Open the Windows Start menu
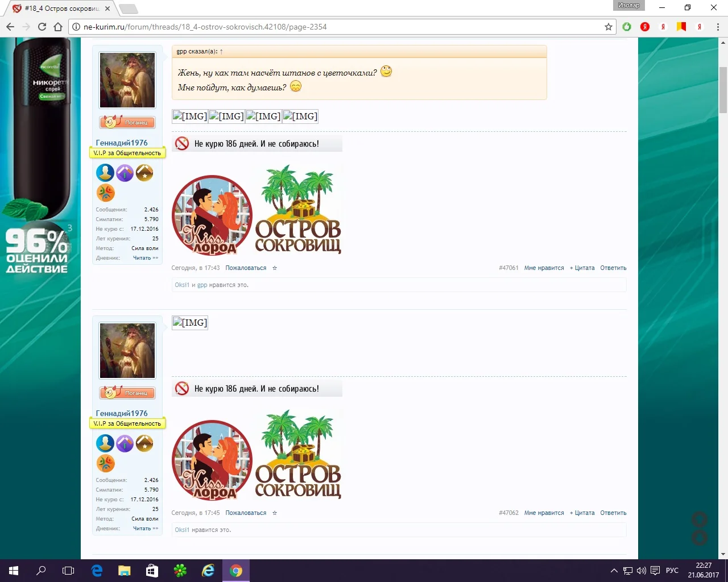 point(12,570)
